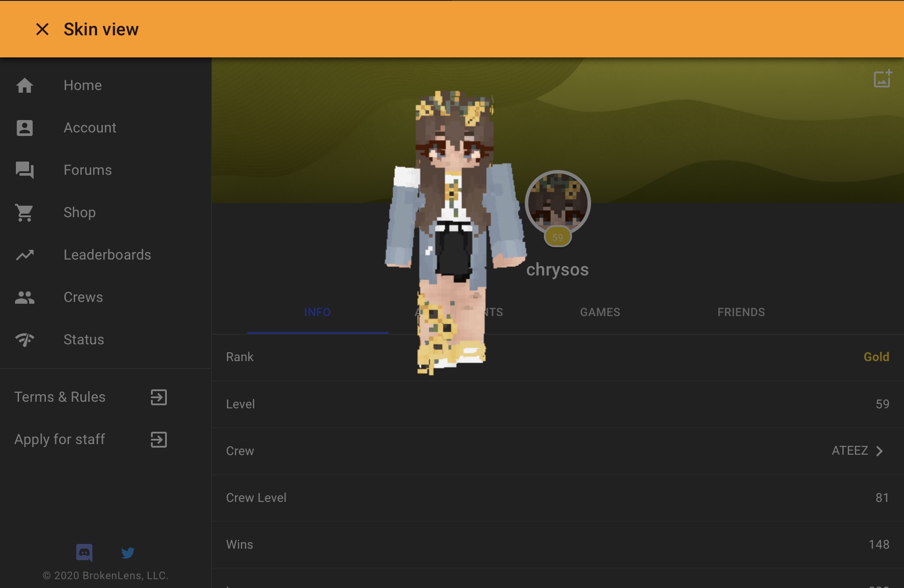Screen dimensions: 904x588
Task: Switch to the FRIENDS tab
Action: point(741,312)
